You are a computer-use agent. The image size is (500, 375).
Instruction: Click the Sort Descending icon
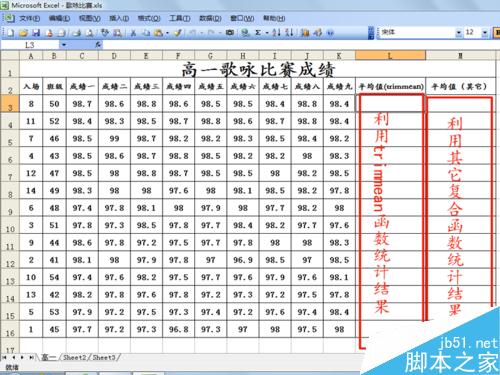[289, 33]
